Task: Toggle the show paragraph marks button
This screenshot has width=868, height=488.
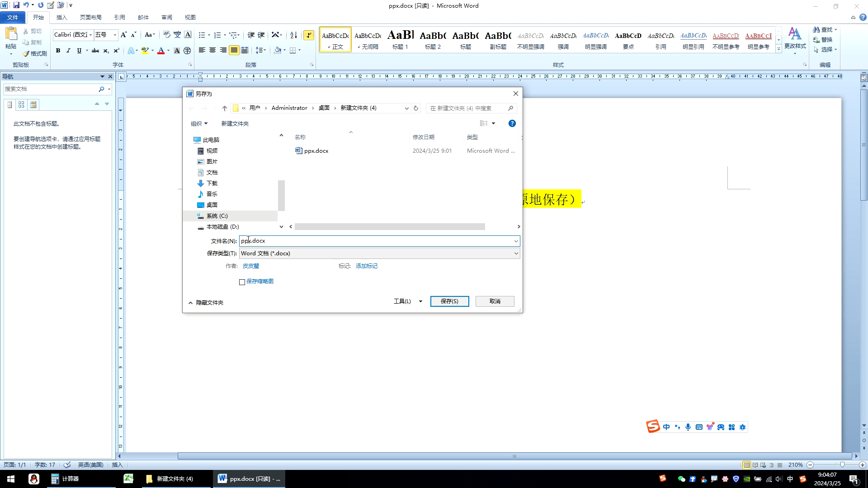Action: pos(309,35)
